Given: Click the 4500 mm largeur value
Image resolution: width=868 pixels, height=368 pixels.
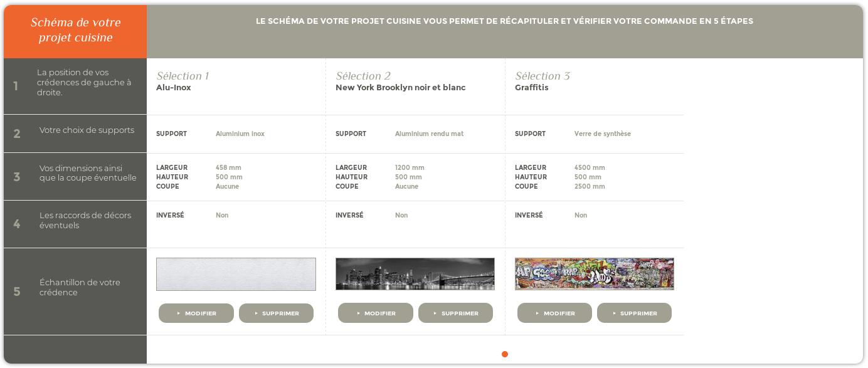Looking at the screenshot, I should pos(590,167).
